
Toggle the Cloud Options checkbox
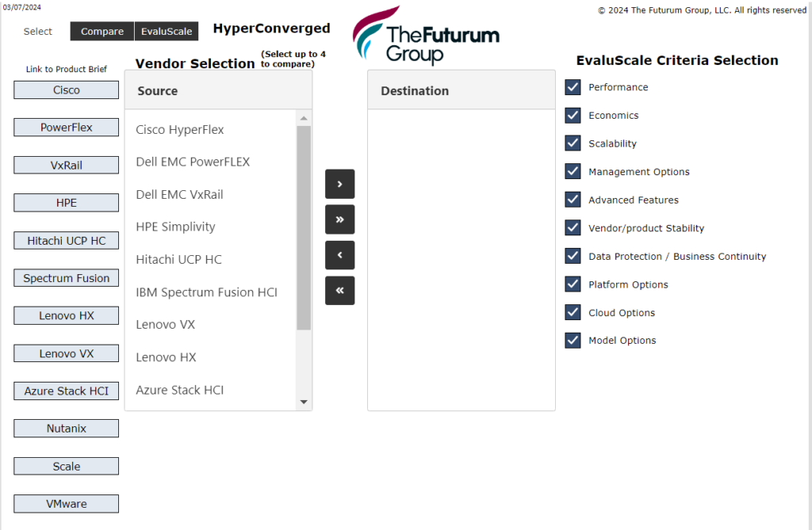tap(573, 312)
